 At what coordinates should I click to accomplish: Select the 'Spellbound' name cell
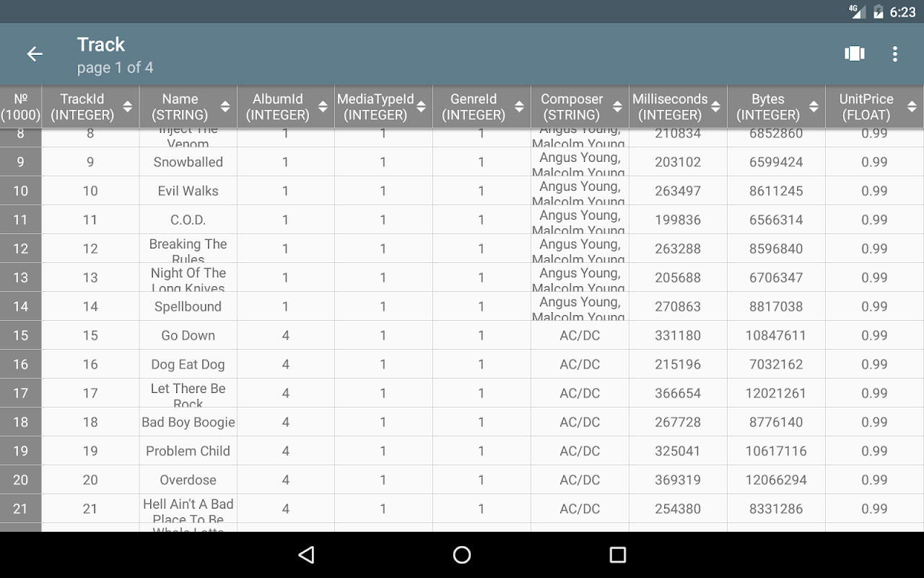point(188,306)
